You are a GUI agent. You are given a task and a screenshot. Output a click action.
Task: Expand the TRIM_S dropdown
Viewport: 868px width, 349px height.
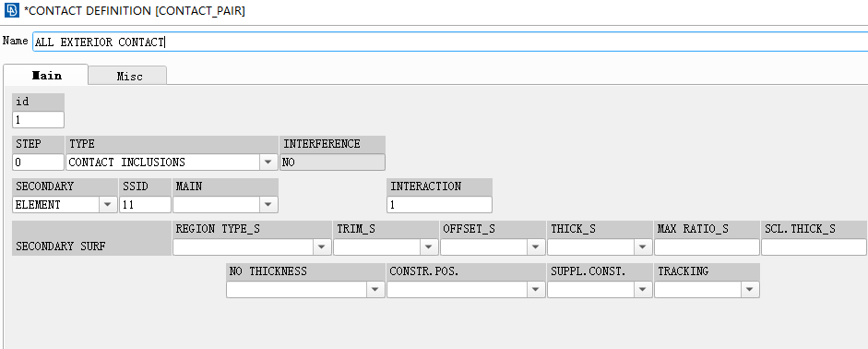(386, 247)
